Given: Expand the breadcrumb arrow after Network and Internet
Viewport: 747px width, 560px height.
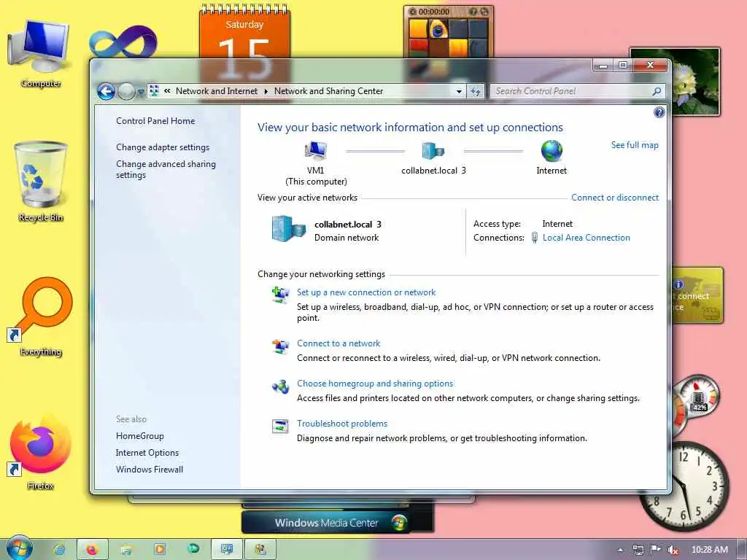Looking at the screenshot, I should click(x=266, y=91).
